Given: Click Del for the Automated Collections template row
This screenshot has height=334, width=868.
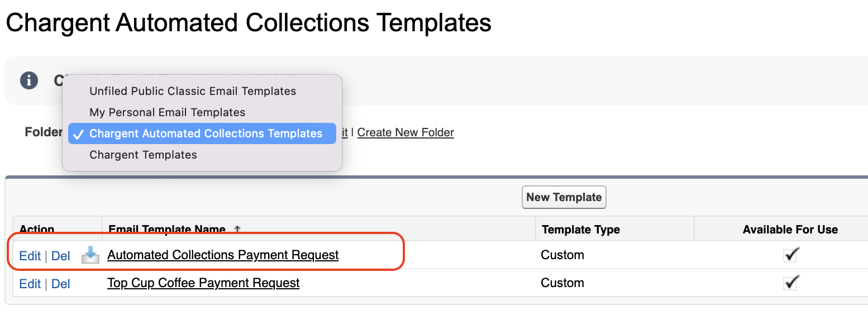Looking at the screenshot, I should [61, 255].
